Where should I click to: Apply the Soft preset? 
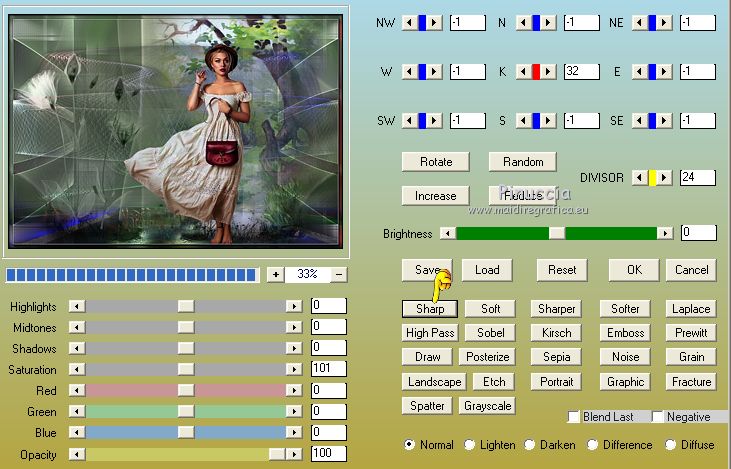490,309
